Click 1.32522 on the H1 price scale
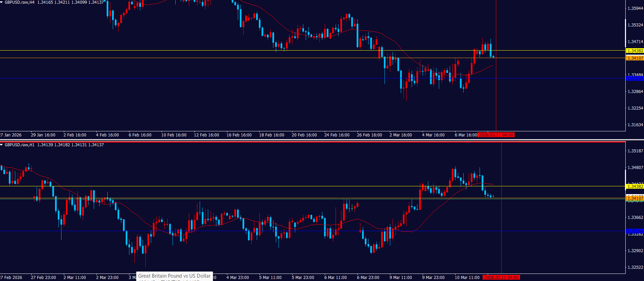 [x=635, y=267]
